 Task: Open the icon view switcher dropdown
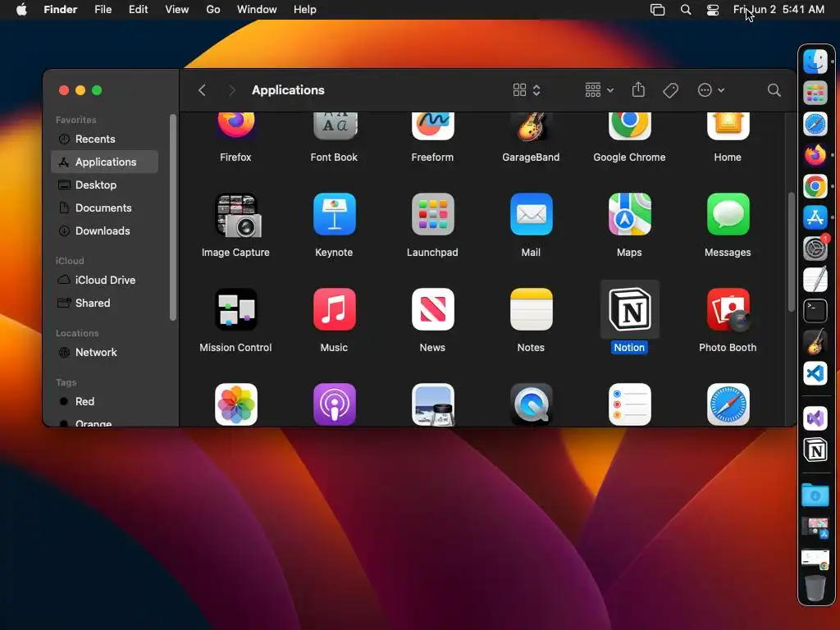tap(527, 90)
